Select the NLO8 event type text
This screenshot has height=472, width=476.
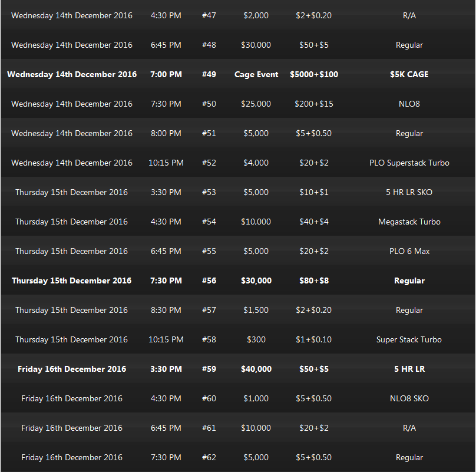(x=409, y=104)
